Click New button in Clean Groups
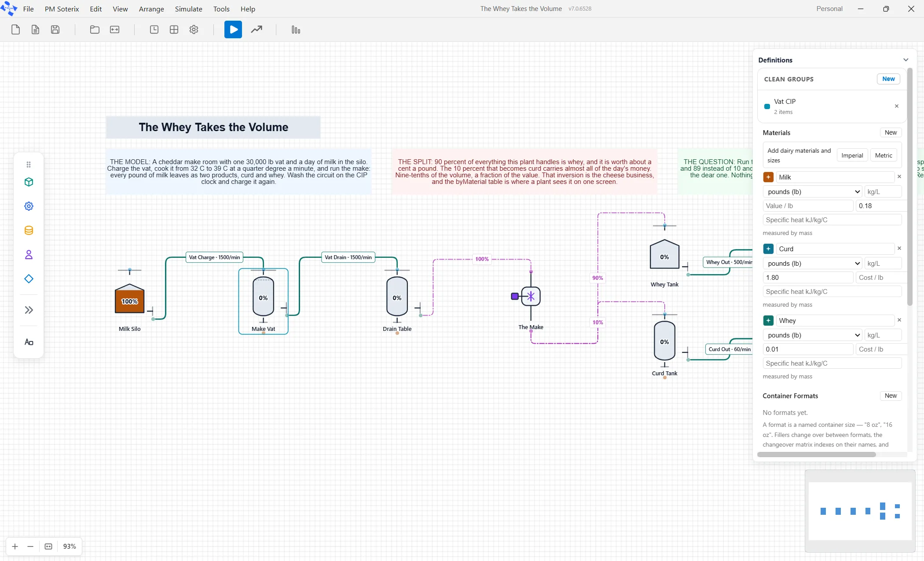Viewport: 924px width, 561px height. click(888, 79)
